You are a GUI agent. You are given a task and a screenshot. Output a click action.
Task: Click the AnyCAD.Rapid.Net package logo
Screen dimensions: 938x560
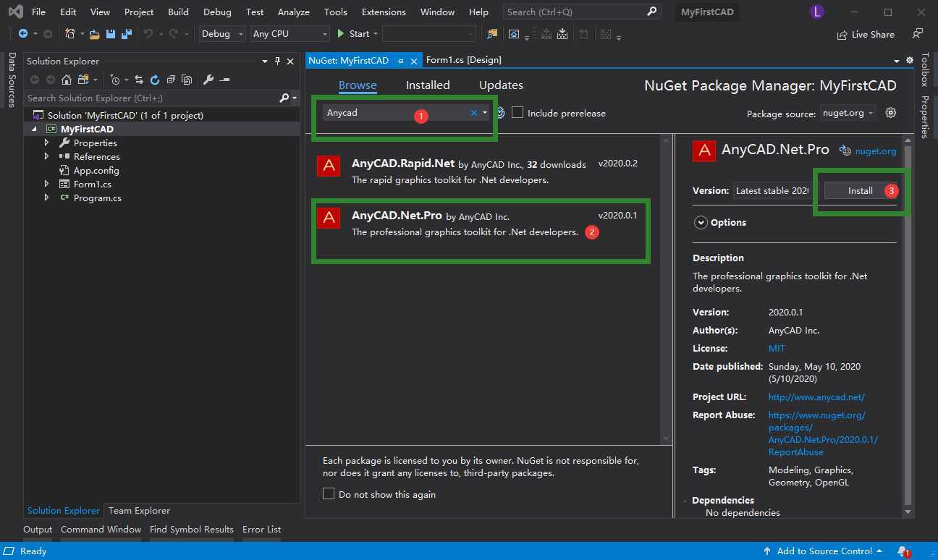point(329,166)
